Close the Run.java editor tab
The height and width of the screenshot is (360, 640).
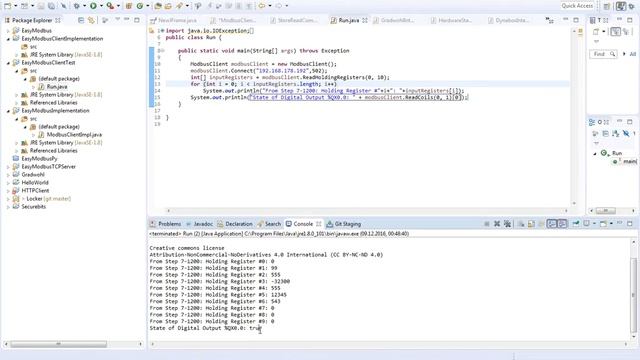364,20
